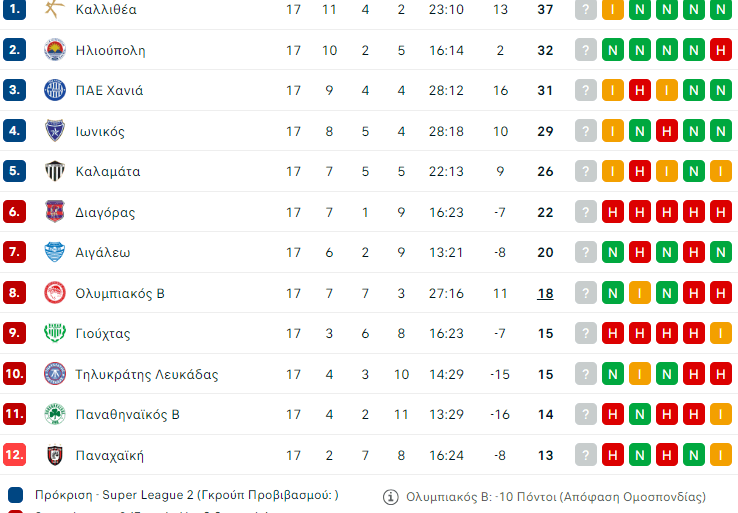Click the info icon beside points deduction note

(x=391, y=497)
